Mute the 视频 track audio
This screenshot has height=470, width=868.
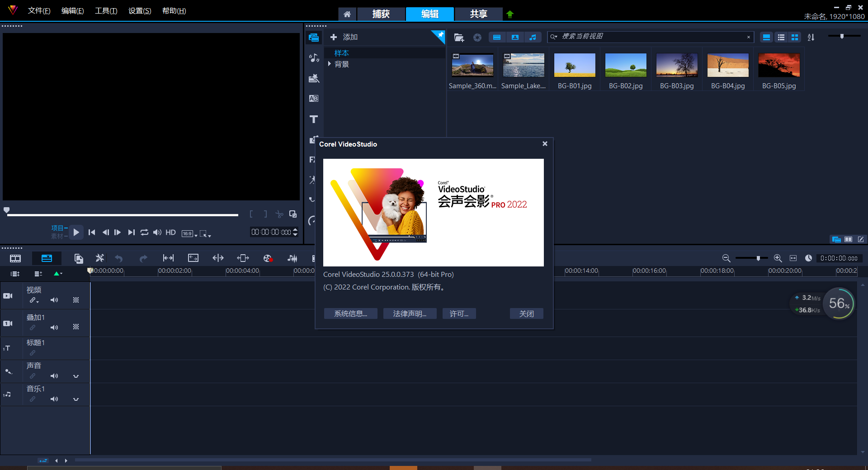pyautogui.click(x=54, y=300)
